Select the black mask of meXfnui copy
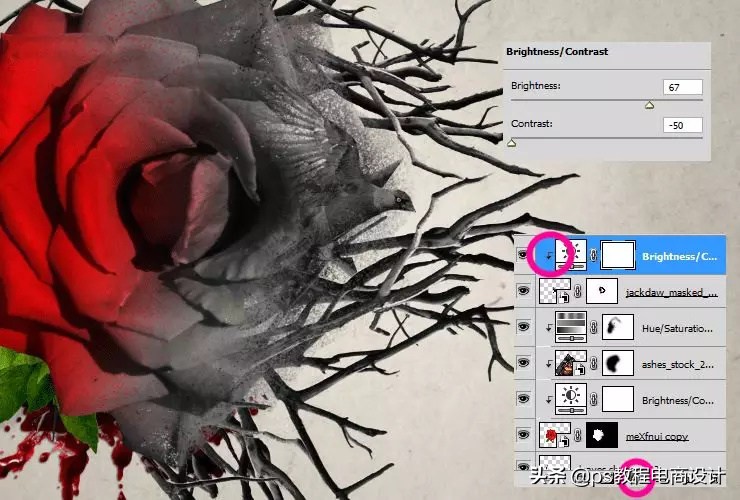Screen dimensions: 740x500 (x=602, y=435)
